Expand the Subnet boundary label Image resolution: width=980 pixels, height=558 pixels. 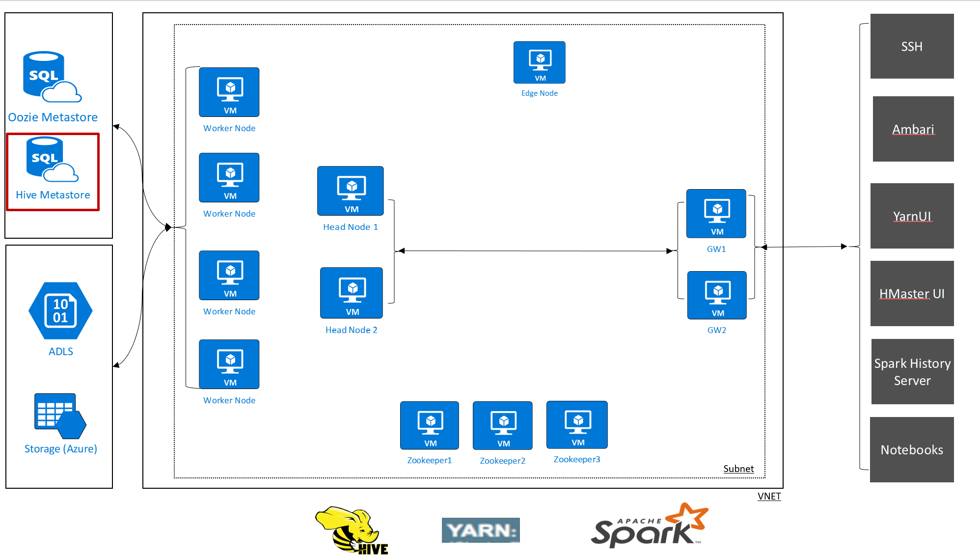coord(727,467)
